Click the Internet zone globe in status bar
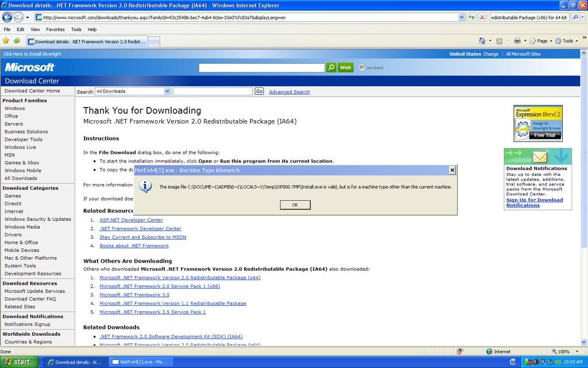 tap(489, 351)
